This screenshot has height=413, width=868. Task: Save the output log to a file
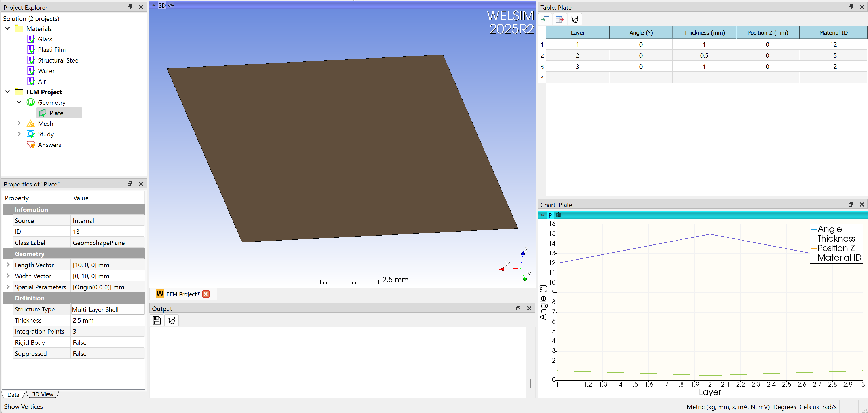pos(156,320)
